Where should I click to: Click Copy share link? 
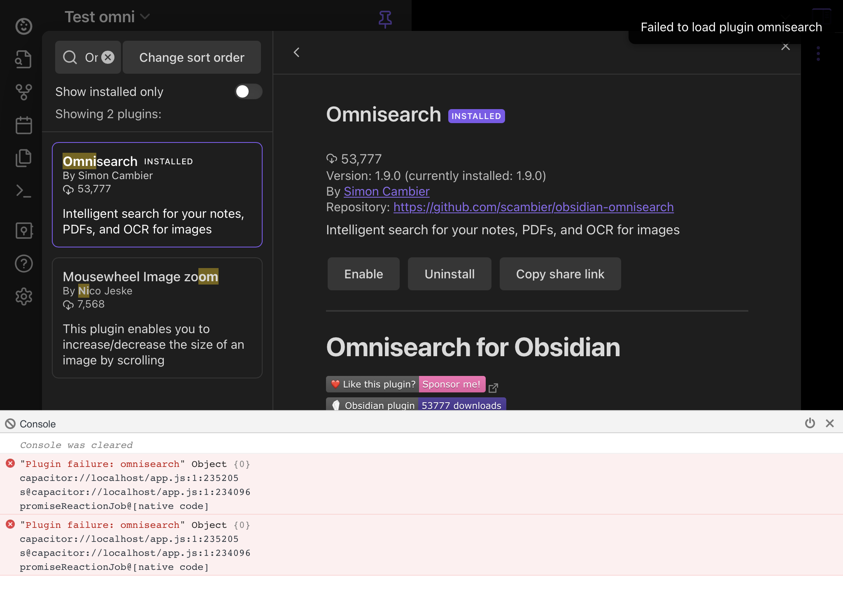[x=560, y=274]
